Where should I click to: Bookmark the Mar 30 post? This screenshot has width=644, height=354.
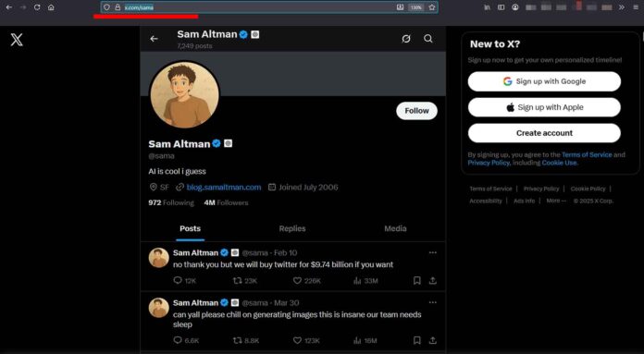(x=417, y=340)
